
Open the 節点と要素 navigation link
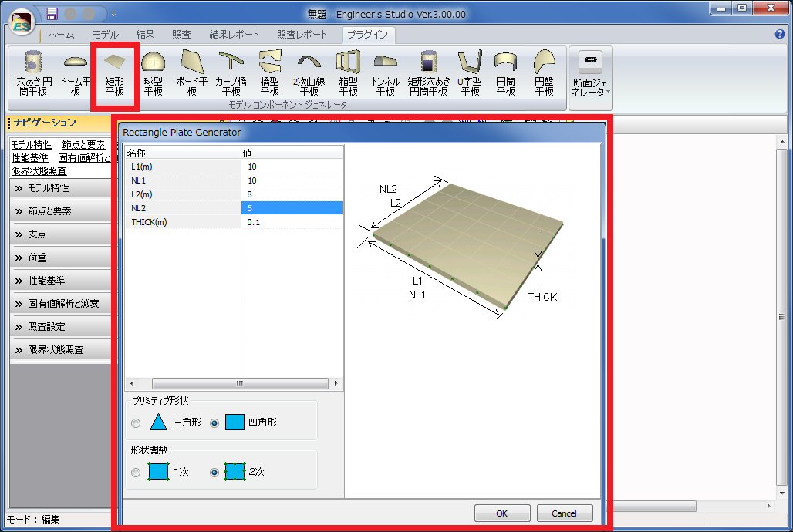(x=83, y=145)
